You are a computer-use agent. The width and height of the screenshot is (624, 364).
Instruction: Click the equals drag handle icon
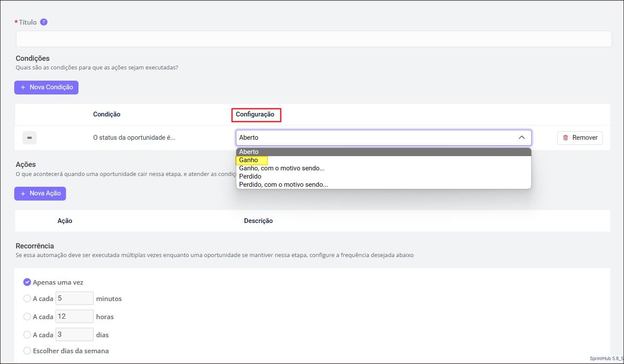click(x=29, y=138)
